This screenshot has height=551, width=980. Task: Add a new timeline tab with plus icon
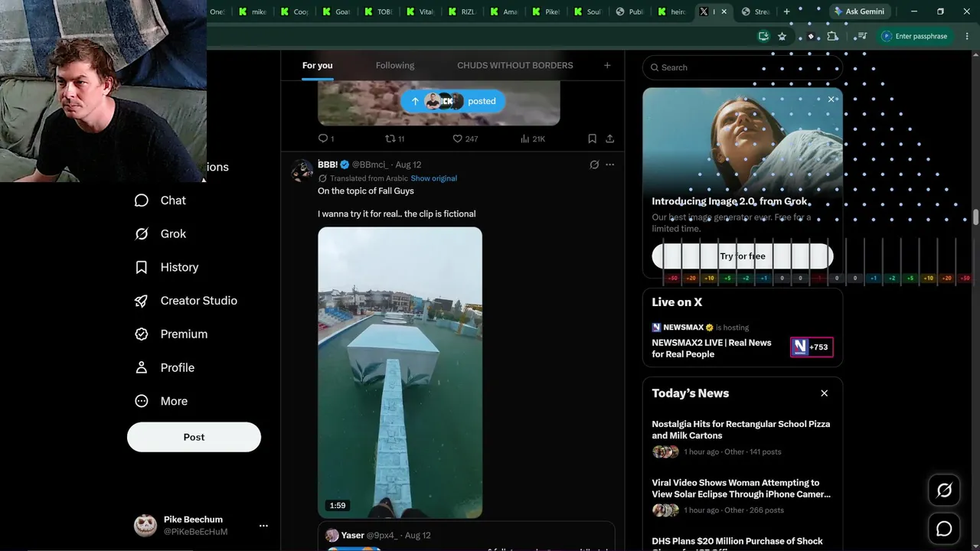pos(607,65)
